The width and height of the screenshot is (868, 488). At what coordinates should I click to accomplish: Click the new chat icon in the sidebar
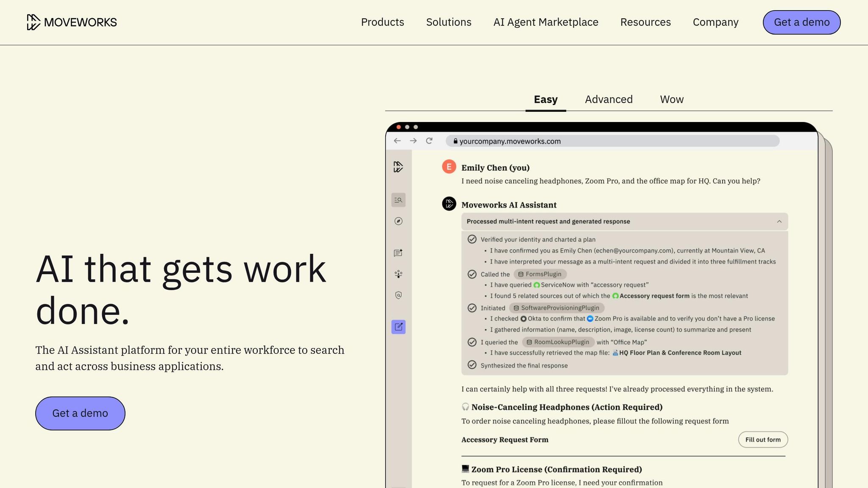(x=398, y=253)
